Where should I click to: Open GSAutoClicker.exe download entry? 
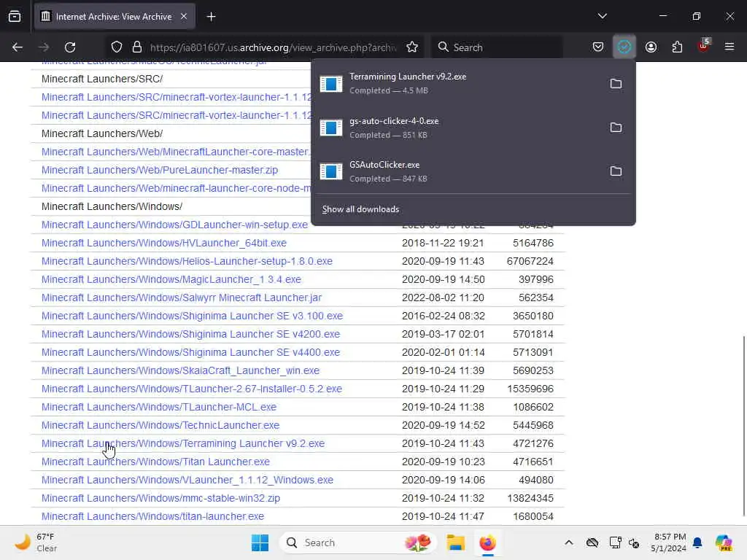point(457,171)
